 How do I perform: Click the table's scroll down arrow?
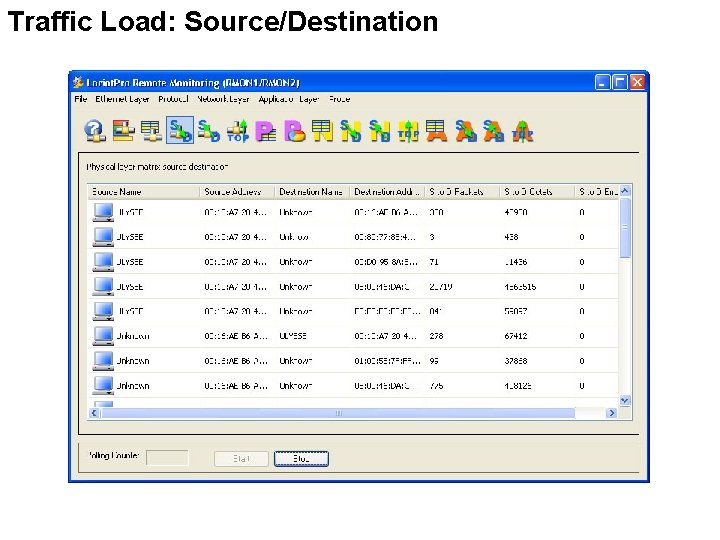point(624,400)
